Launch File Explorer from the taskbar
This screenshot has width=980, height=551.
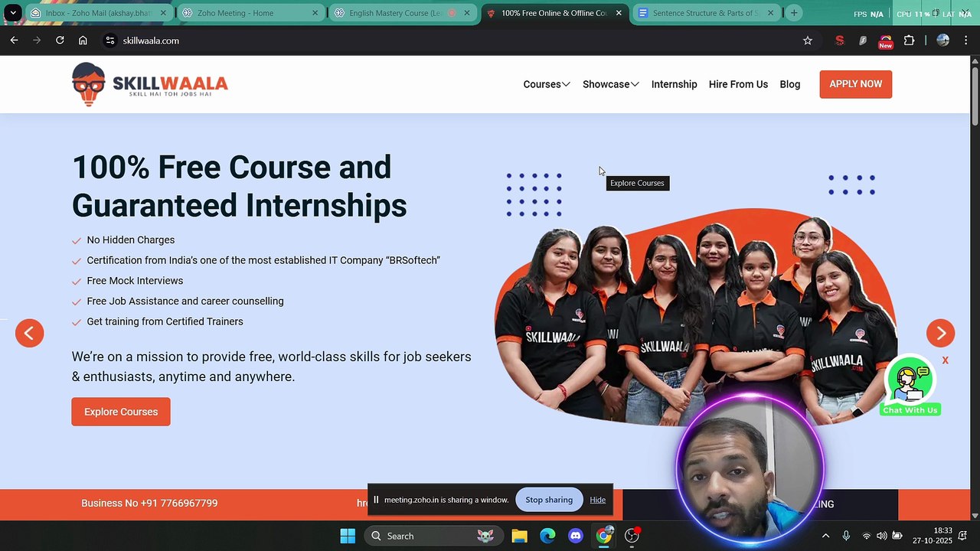519,536
